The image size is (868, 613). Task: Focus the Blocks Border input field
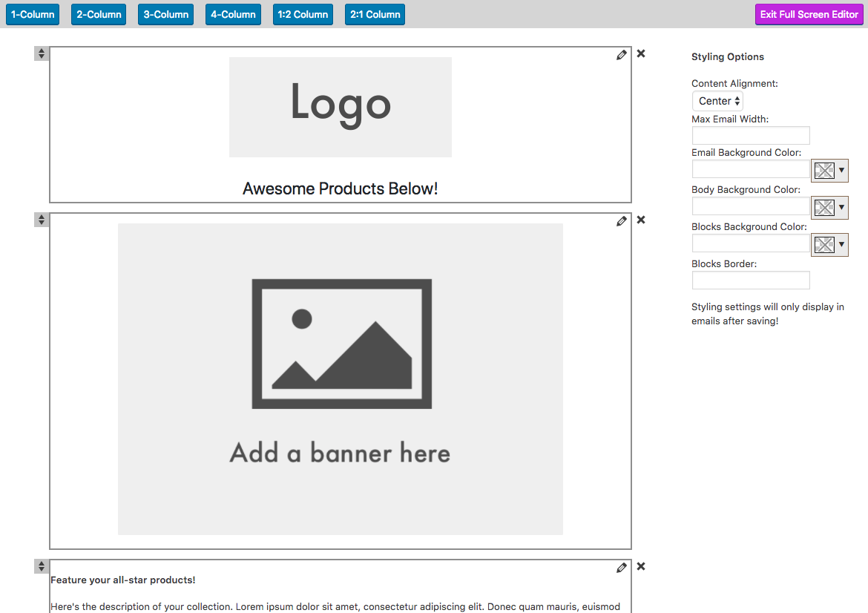coord(751,281)
